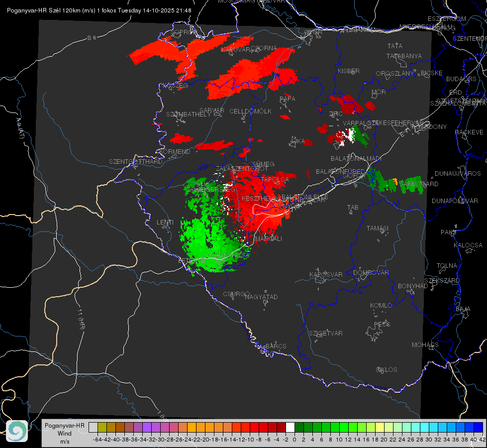The image size is (487, 448).
Task: Click the TOLNA city label
Action: click(447, 266)
